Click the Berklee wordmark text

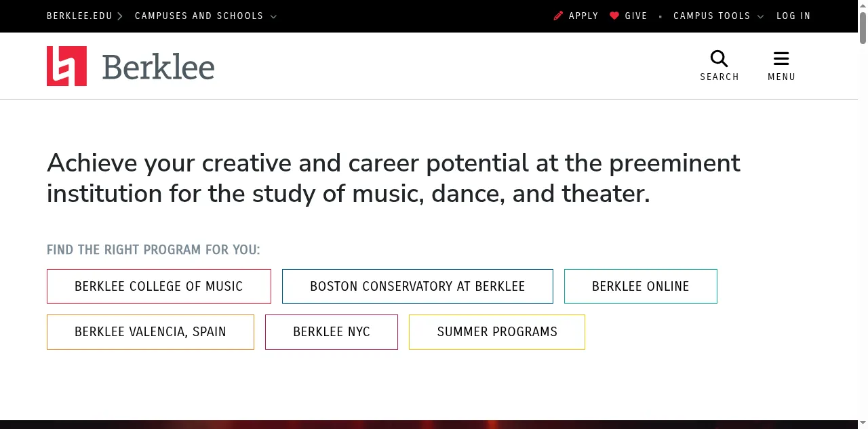pos(158,66)
